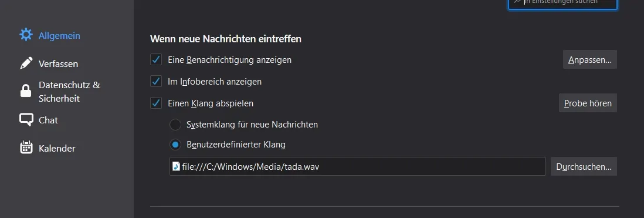Screen dimensions: 644x218
Task: Disable Einen Klang abspielen checkbox
Action: pos(155,103)
